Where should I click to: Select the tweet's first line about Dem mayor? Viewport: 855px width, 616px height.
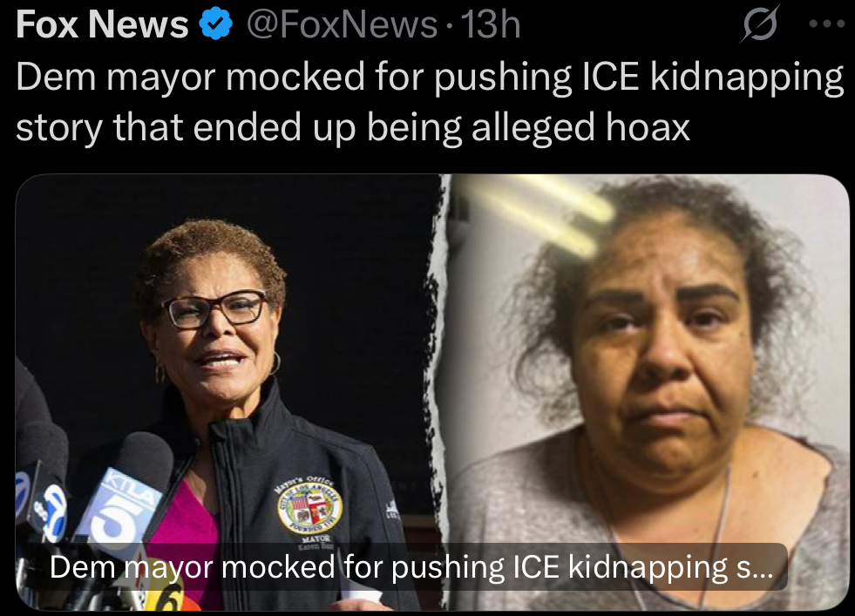(x=430, y=78)
